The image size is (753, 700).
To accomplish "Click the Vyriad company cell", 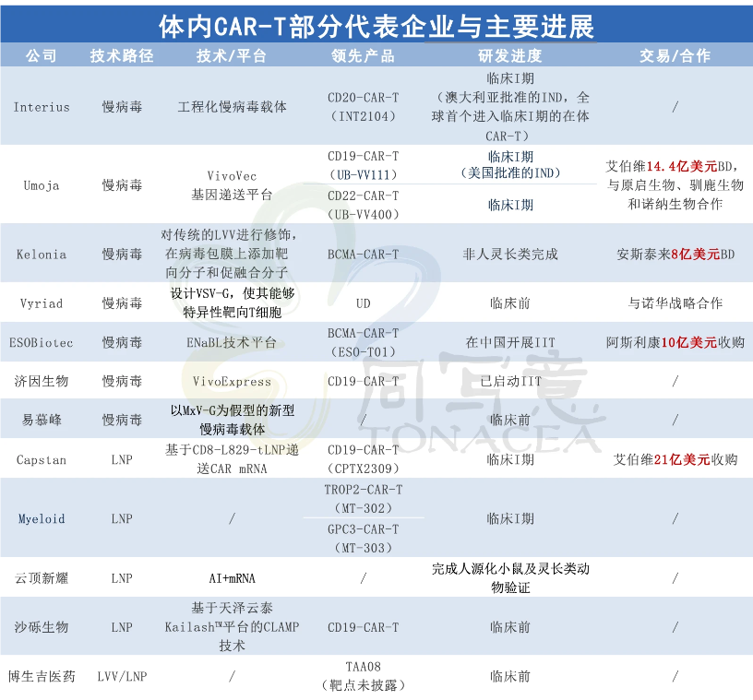I will (x=42, y=303).
